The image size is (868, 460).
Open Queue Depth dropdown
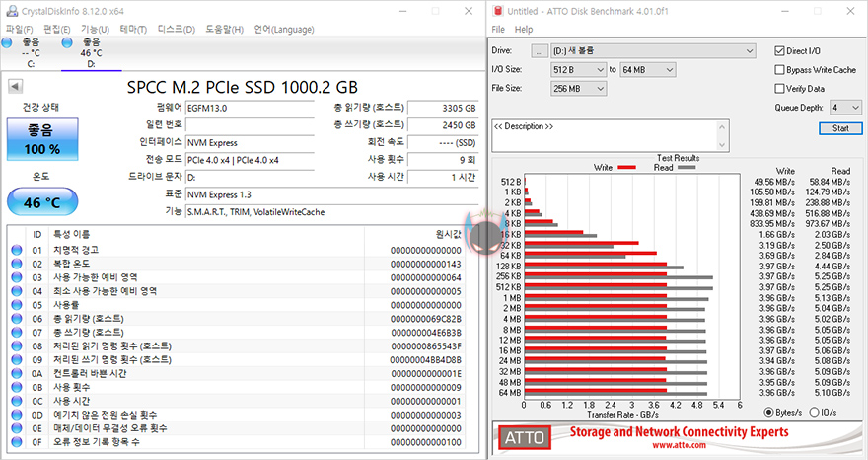point(845,108)
